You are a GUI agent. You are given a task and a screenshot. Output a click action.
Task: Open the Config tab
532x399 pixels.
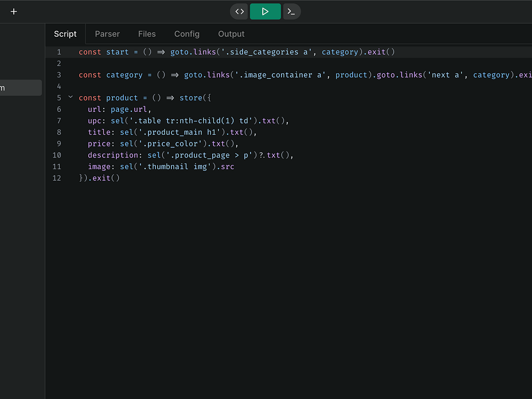187,34
